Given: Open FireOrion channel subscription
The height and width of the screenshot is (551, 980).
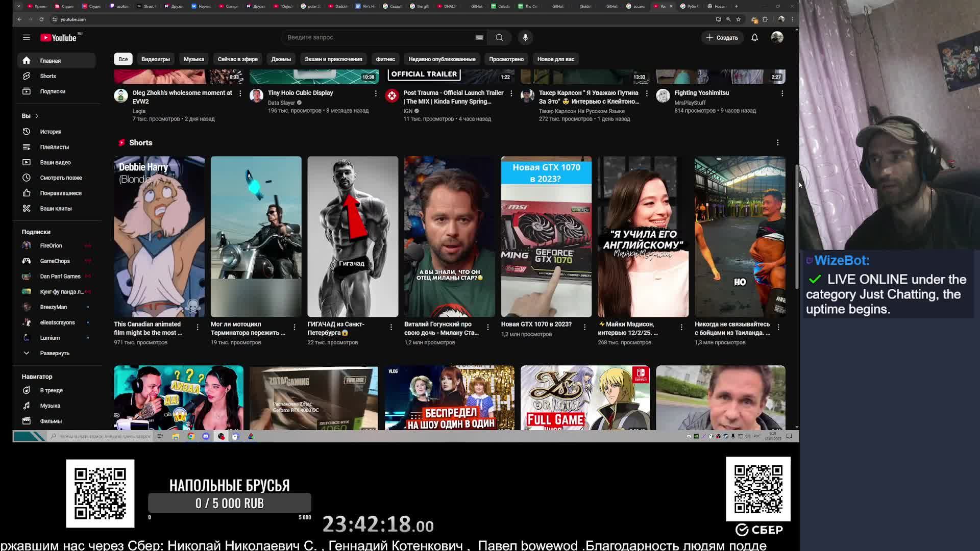Looking at the screenshot, I should click(51, 245).
